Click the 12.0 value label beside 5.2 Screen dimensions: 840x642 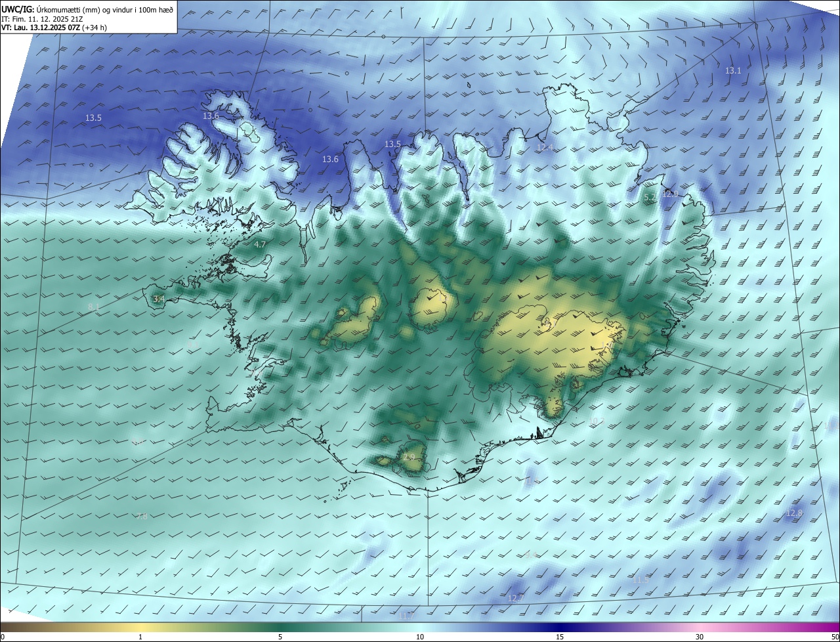(x=670, y=194)
